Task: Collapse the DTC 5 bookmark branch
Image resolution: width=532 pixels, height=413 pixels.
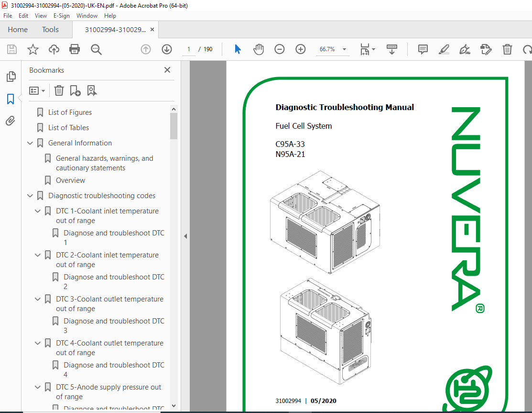Action: (38, 387)
